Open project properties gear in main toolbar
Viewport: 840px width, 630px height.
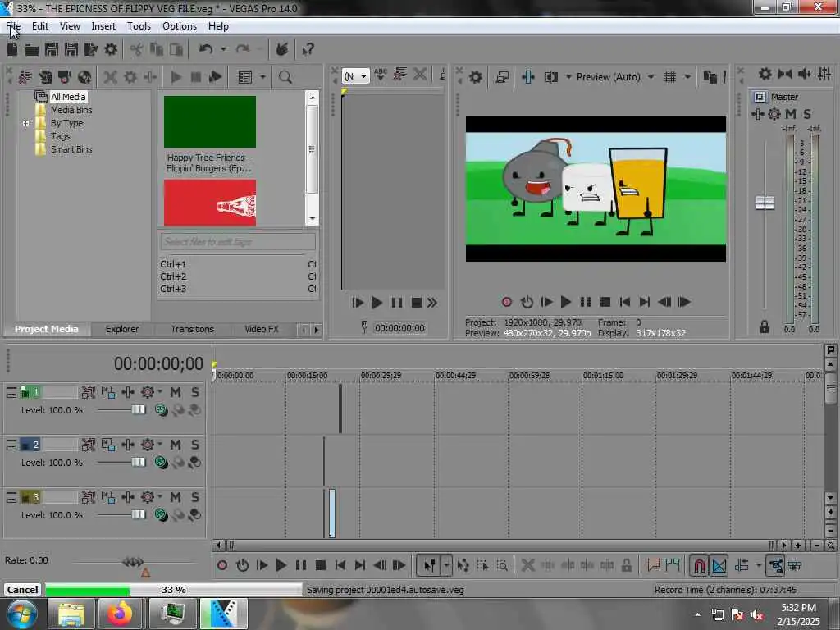point(111,50)
